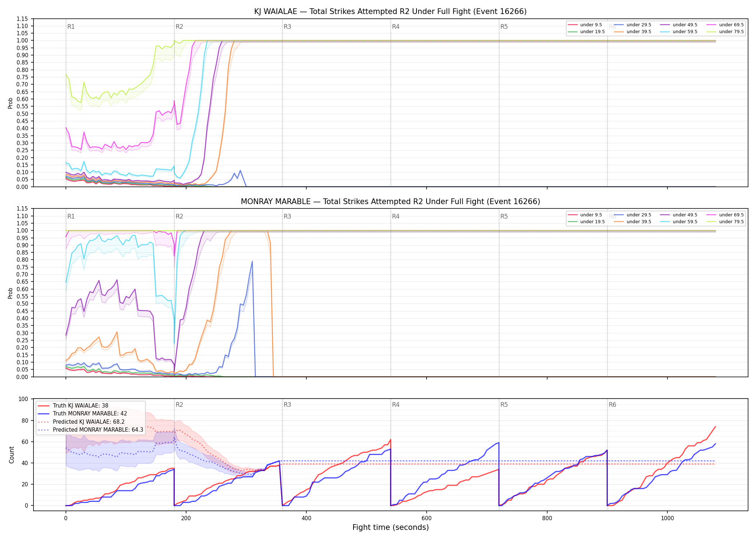This screenshot has width=756, height=540.
Task: Pick 'under 29.5' in MONRAY MARABLE legend
Action: pyautogui.click(x=633, y=215)
